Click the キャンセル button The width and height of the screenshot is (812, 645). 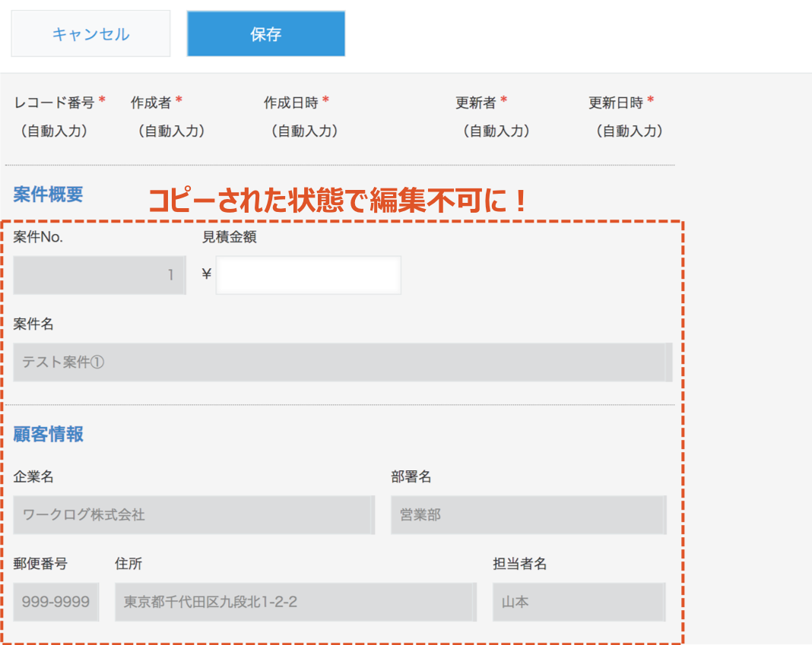tap(90, 33)
